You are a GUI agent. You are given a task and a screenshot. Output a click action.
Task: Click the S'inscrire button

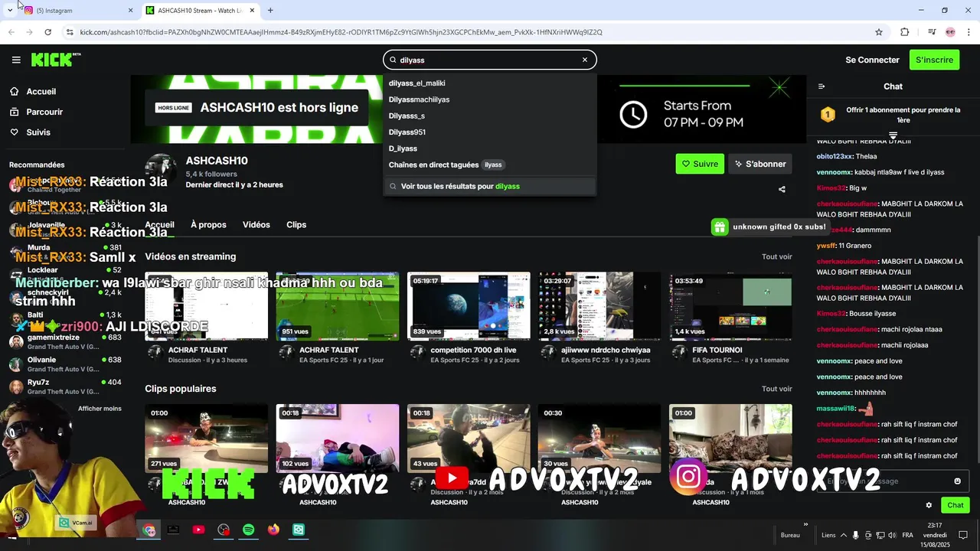pos(934,60)
